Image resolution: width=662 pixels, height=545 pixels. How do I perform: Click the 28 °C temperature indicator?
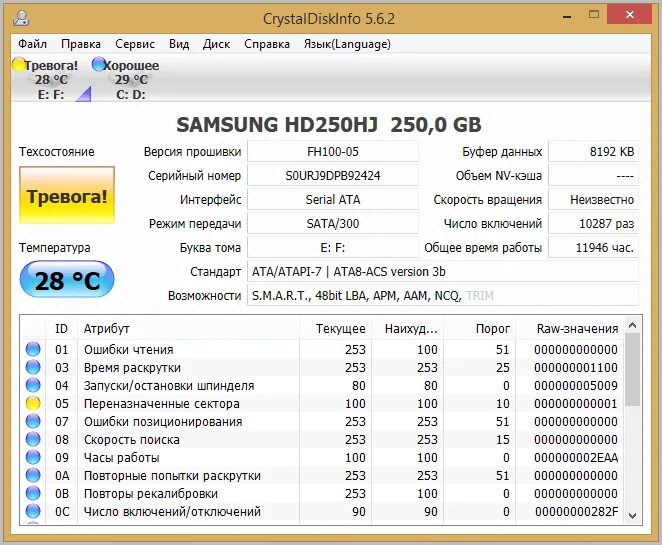(67, 280)
